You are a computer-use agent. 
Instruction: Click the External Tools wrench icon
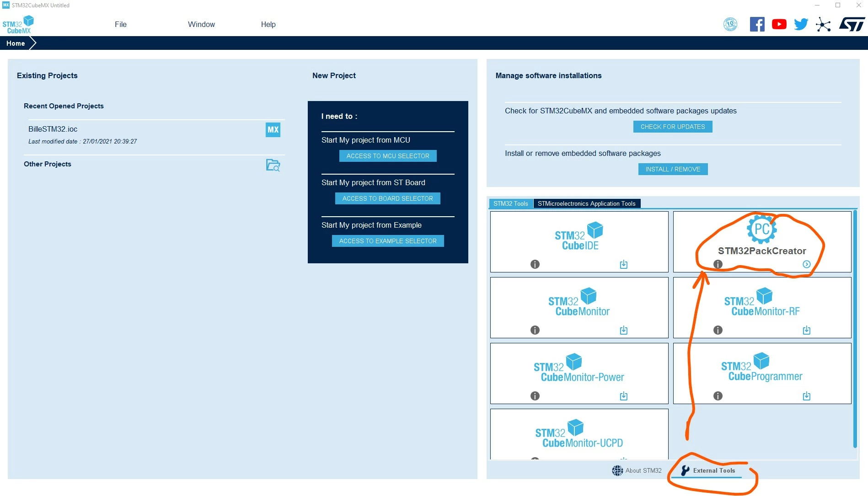685,470
